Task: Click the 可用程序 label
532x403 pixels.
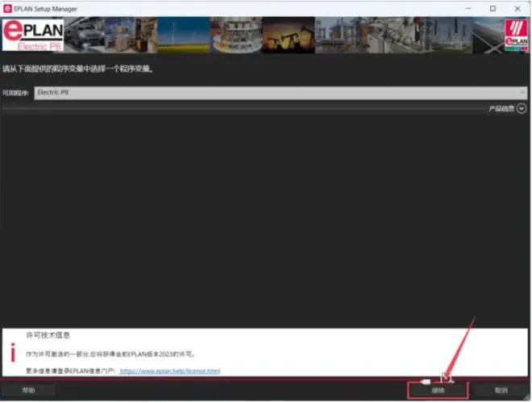Action: (x=15, y=93)
